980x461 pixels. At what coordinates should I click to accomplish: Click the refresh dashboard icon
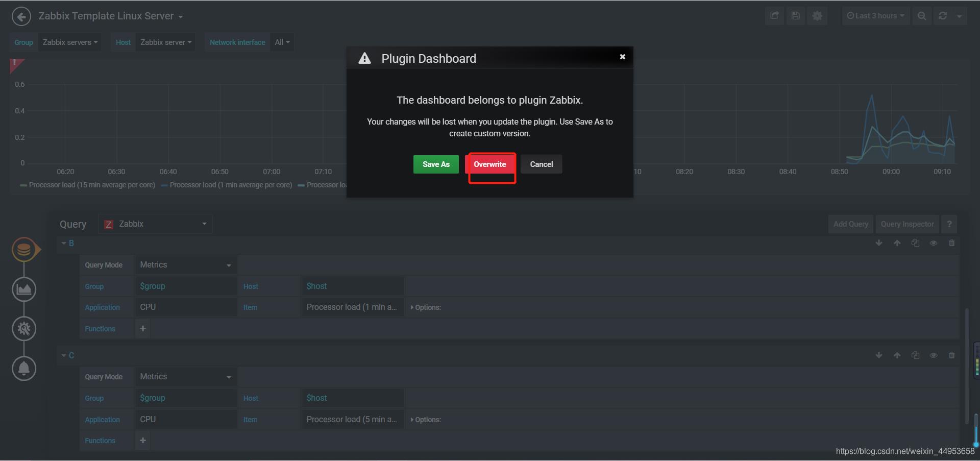[x=943, y=16]
